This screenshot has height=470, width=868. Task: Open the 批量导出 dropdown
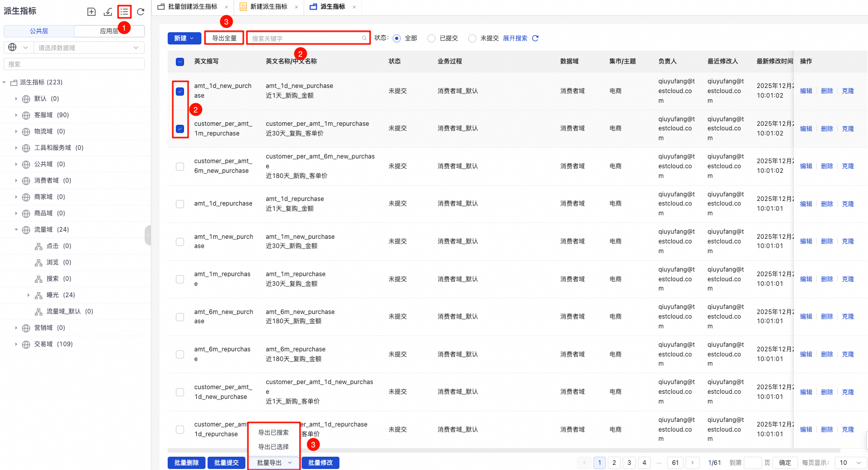click(x=274, y=463)
